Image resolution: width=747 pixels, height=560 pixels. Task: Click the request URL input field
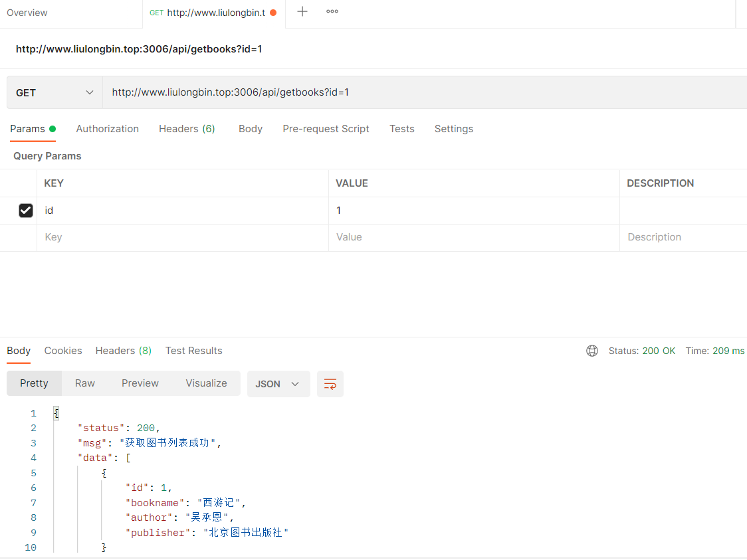tap(425, 92)
